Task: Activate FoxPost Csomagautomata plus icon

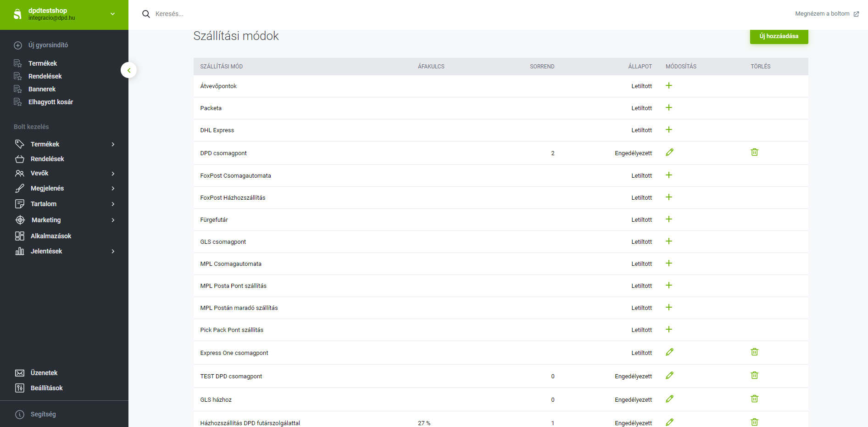Action: [x=669, y=175]
